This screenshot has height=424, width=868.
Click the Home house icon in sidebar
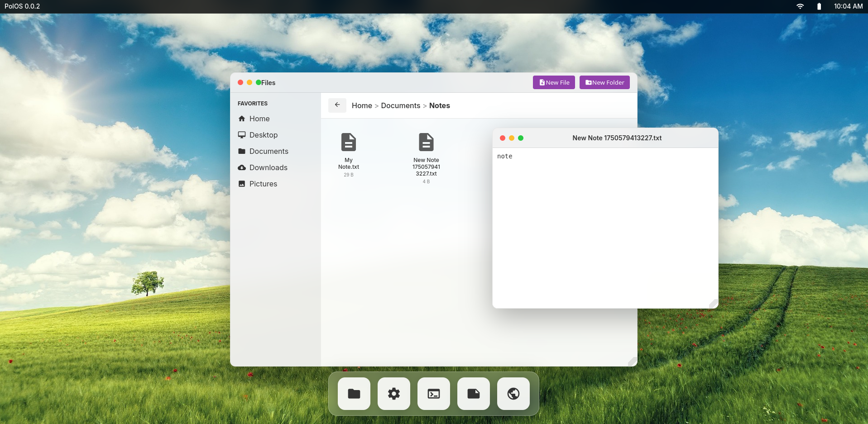point(242,119)
